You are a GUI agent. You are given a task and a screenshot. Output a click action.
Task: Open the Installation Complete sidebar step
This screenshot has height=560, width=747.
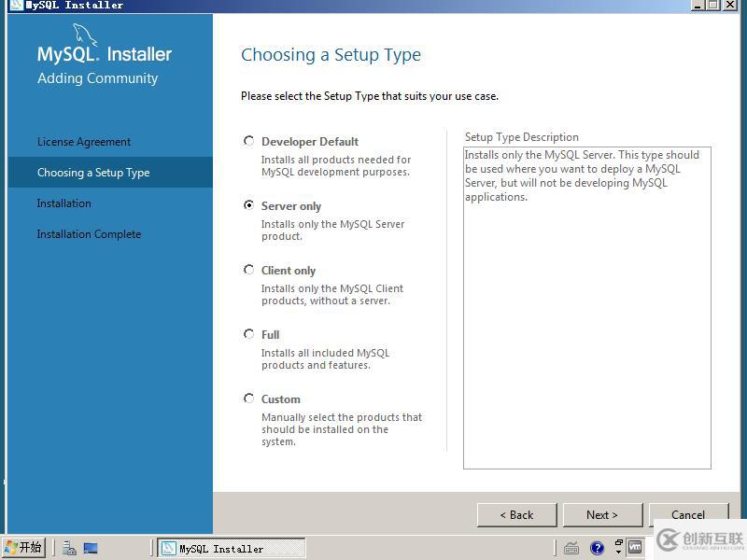(89, 234)
